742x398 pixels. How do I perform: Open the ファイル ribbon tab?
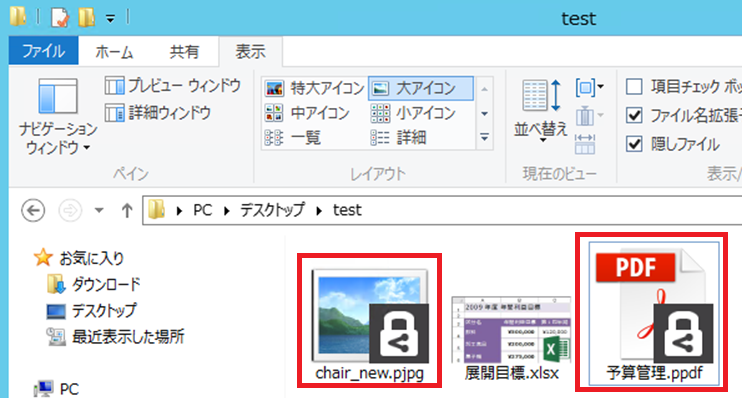pyautogui.click(x=44, y=51)
